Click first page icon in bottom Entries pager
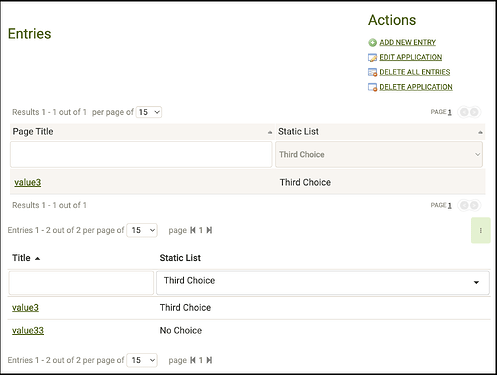Image resolution: width=497 pixels, height=375 pixels. click(x=193, y=360)
